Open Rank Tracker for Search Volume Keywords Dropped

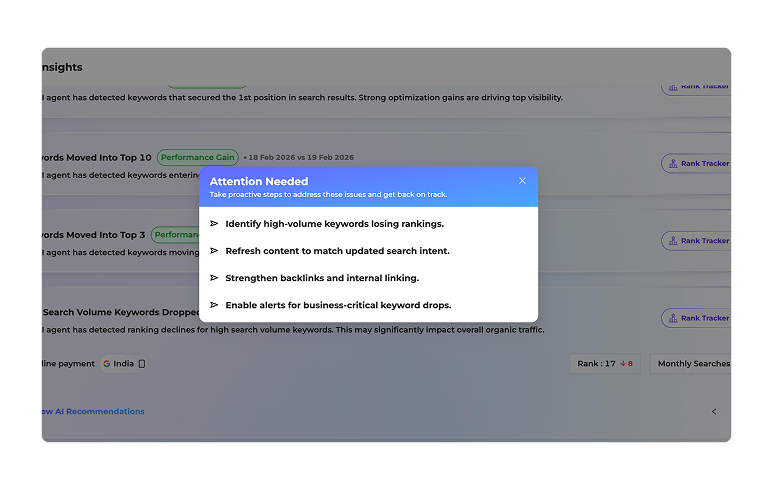697,318
